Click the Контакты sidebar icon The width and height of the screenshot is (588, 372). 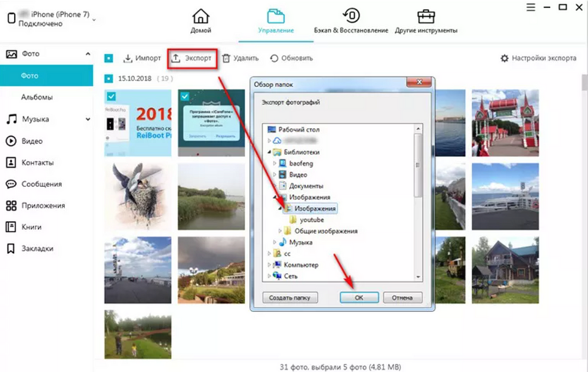11,162
